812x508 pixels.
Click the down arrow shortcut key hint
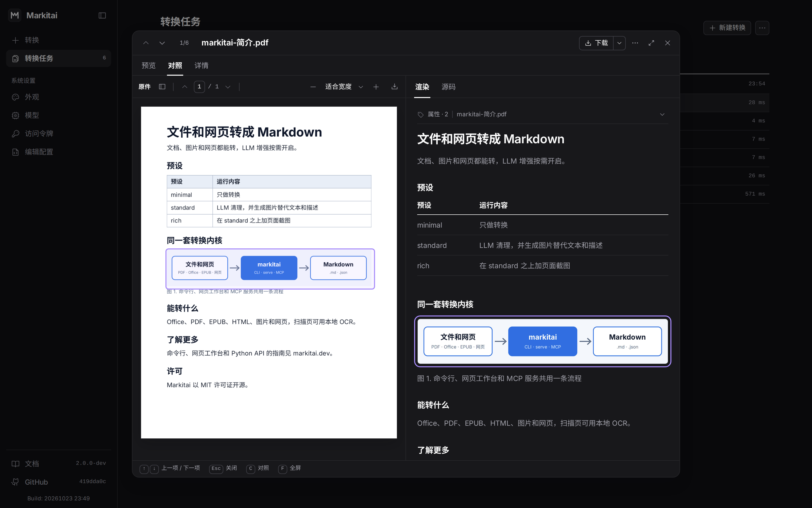(x=154, y=469)
